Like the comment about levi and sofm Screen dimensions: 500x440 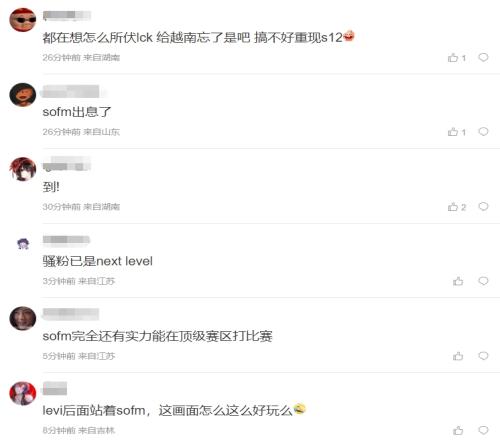[x=458, y=430]
